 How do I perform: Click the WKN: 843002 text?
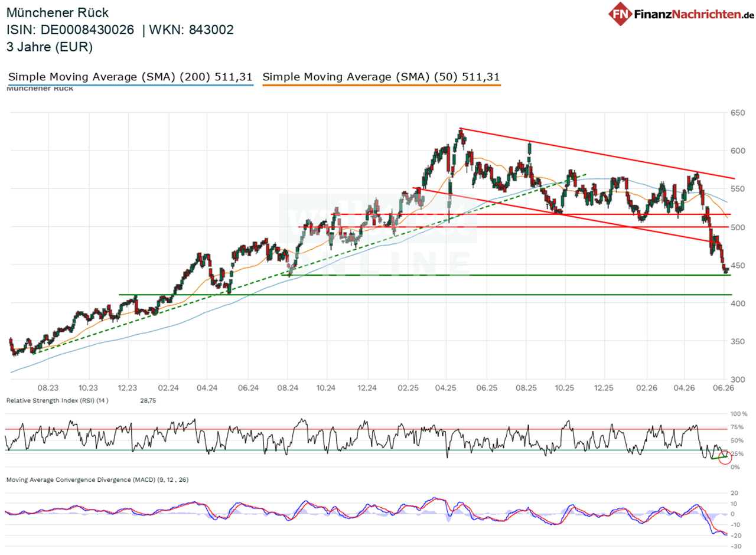[193, 30]
